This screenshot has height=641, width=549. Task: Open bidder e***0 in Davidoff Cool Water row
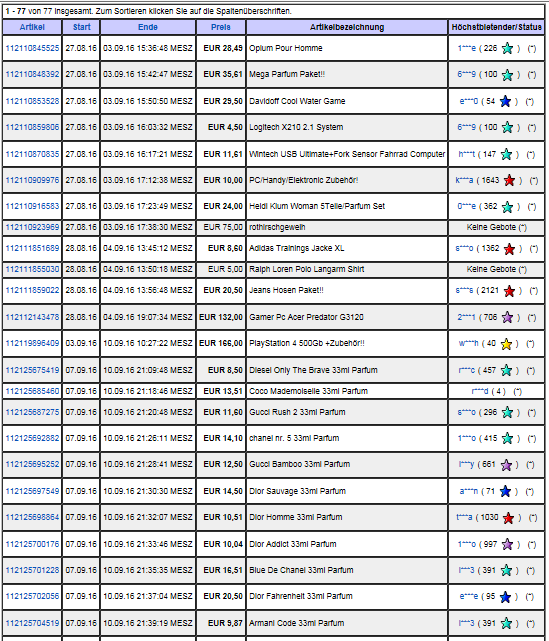click(468, 101)
